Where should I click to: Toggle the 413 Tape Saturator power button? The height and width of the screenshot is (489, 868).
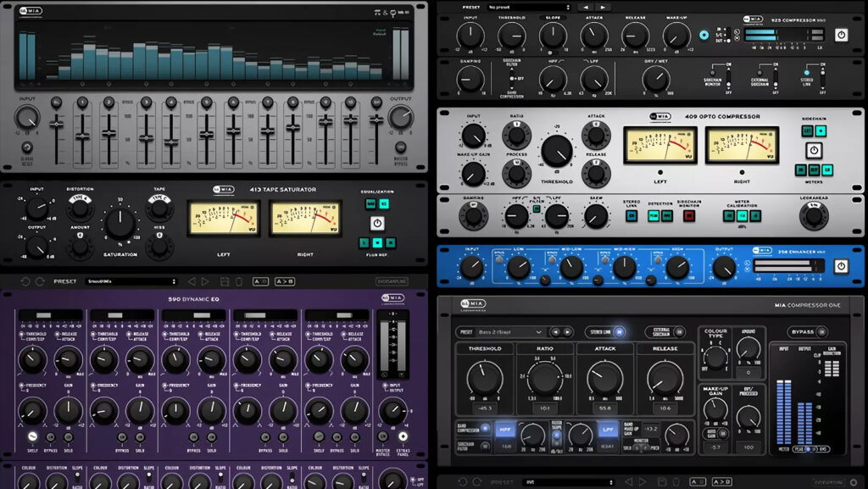click(377, 223)
